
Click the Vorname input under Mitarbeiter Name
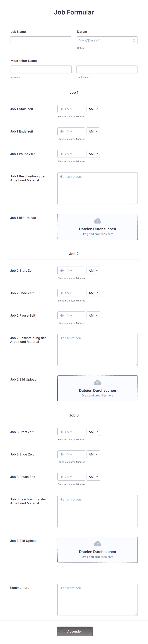tap(41, 69)
